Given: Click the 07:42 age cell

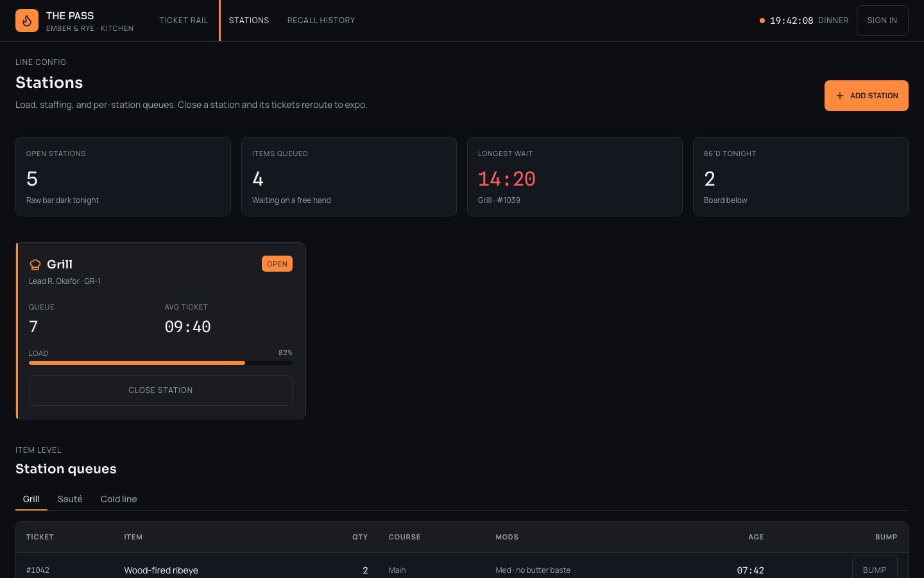Looking at the screenshot, I should pyautogui.click(x=750, y=570).
